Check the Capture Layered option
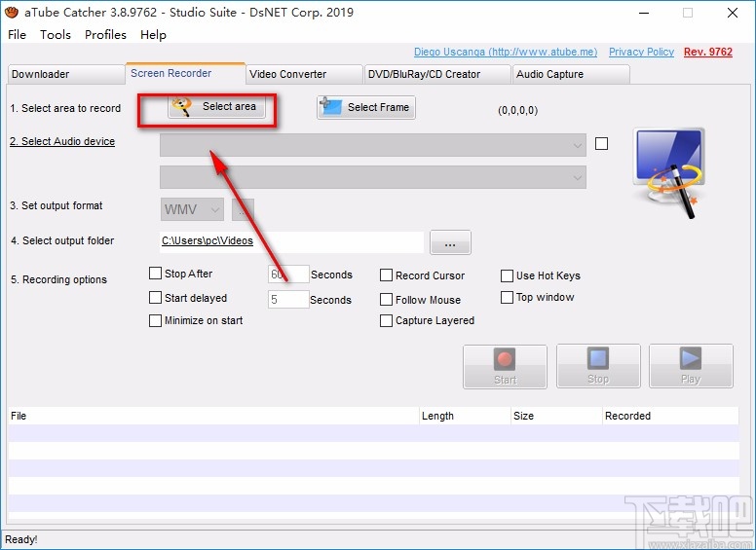The height and width of the screenshot is (550, 756). tap(387, 320)
